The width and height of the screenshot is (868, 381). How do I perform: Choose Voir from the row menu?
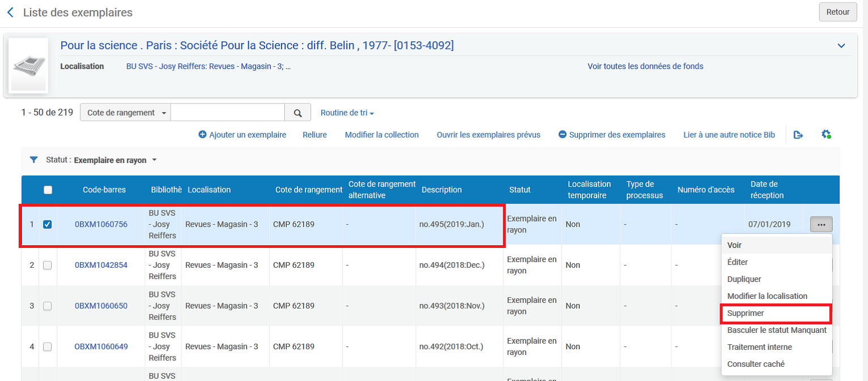point(776,245)
